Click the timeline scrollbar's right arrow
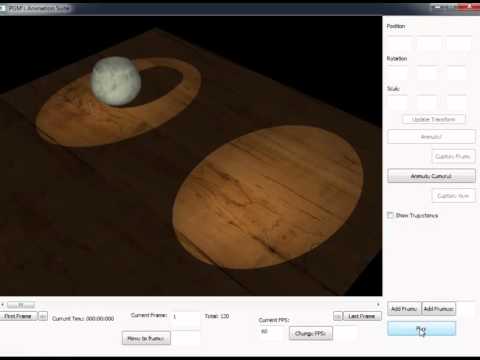 [x=378, y=305]
